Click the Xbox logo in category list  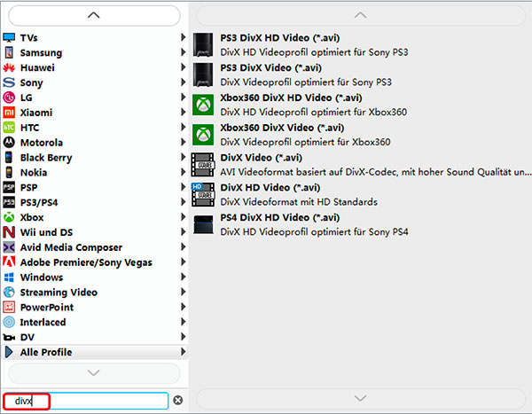point(9,217)
